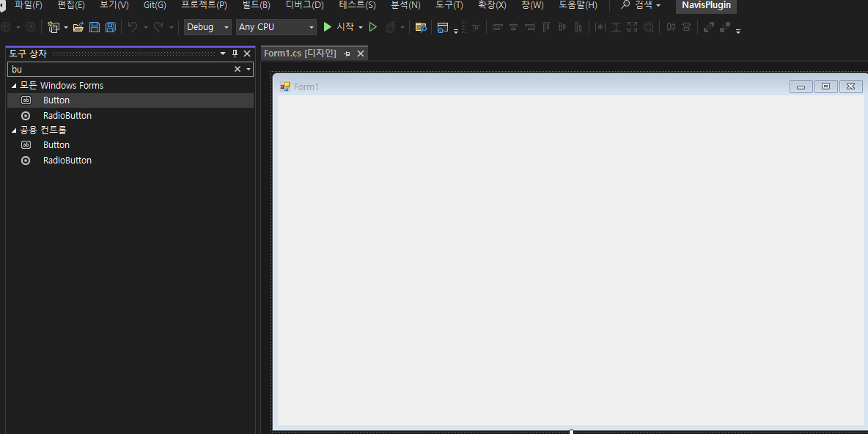This screenshot has width=868, height=434.
Task: Save the current file
Action: click(x=95, y=26)
